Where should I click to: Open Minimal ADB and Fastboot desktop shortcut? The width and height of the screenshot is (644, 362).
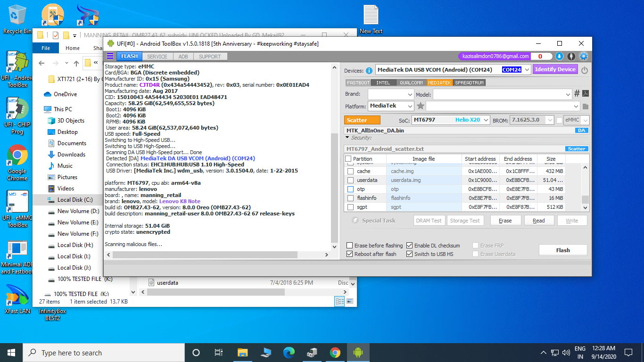coord(17,257)
